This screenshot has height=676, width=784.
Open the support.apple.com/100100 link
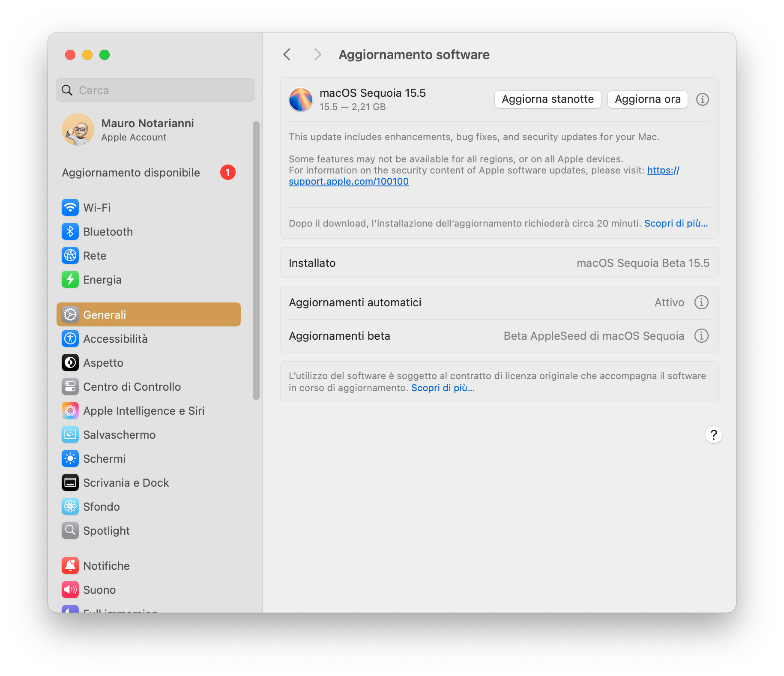pyautogui.click(x=349, y=182)
